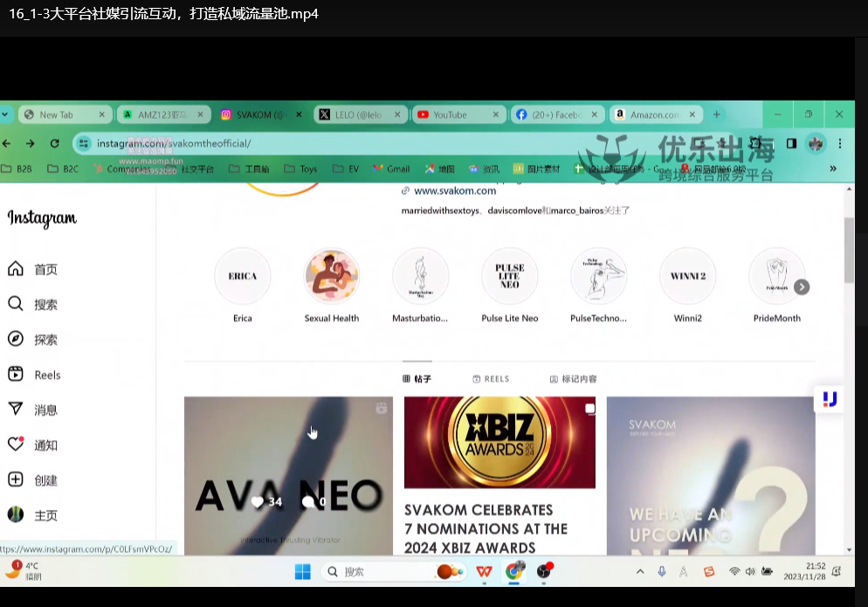Open Instagram Search (搜索) in sidebar
The image size is (868, 607).
[33, 304]
